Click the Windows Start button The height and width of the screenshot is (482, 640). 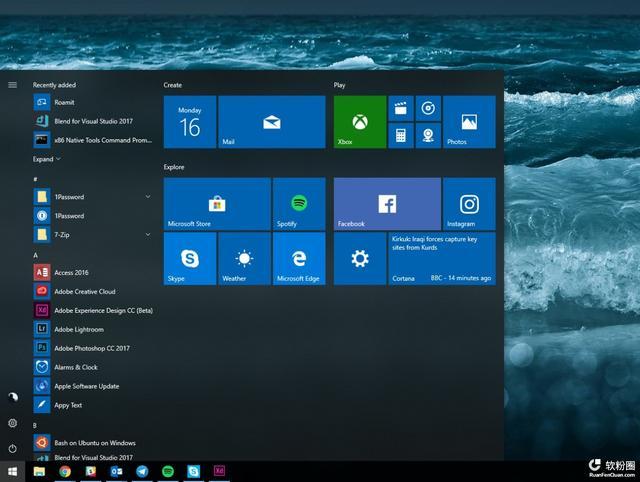(x=12, y=471)
